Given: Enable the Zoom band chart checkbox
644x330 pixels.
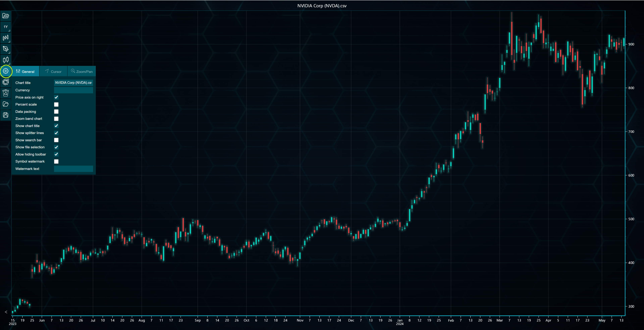Looking at the screenshot, I should (56, 119).
